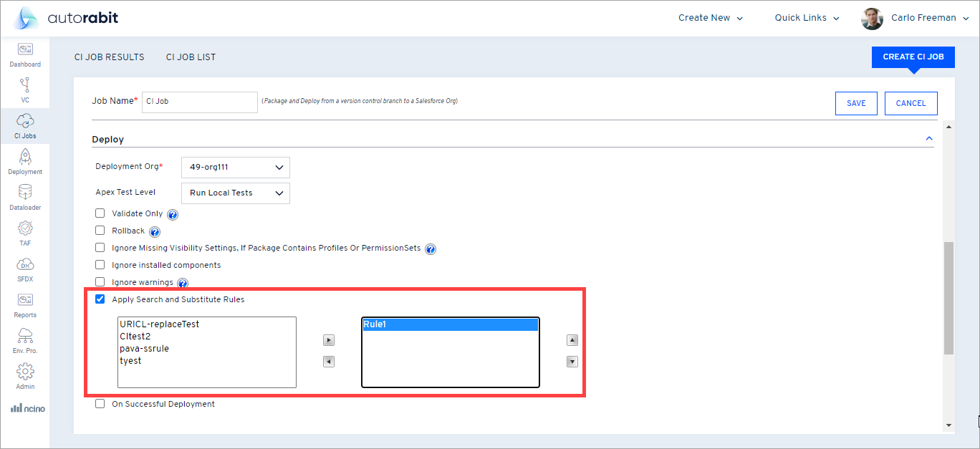Select Rule1 in applied rules list
Viewport: 980px width, 449px height.
450,324
